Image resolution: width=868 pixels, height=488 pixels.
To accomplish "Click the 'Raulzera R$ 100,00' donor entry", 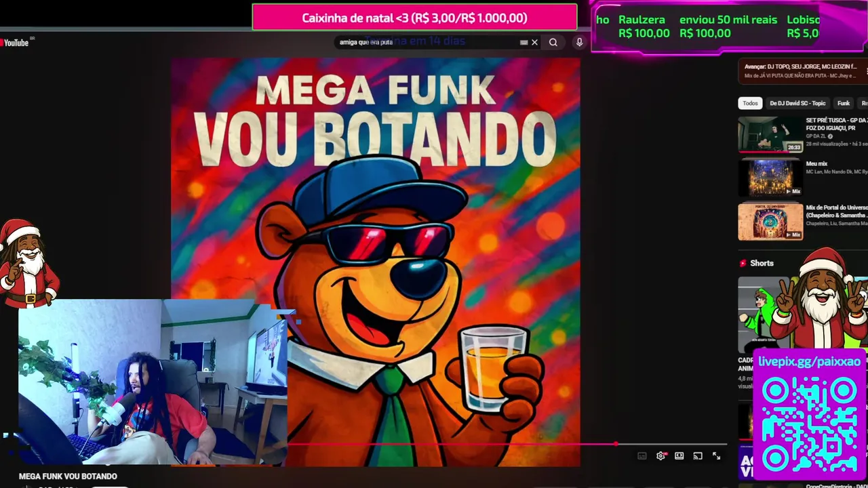I will tap(644, 26).
